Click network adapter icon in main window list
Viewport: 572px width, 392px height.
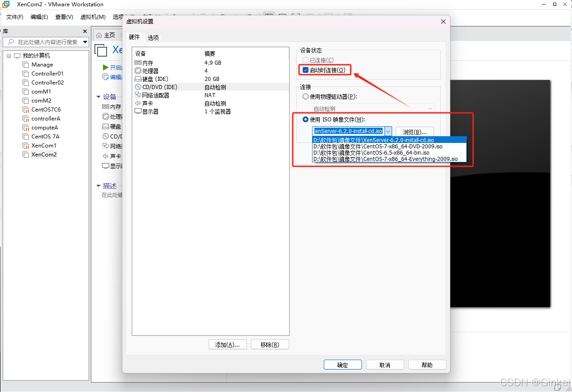[x=106, y=146]
